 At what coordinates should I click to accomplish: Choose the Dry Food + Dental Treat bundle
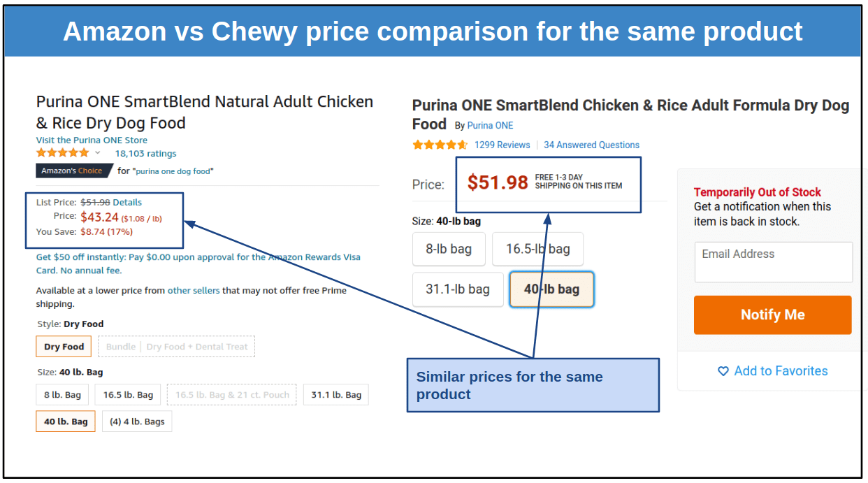tap(176, 347)
